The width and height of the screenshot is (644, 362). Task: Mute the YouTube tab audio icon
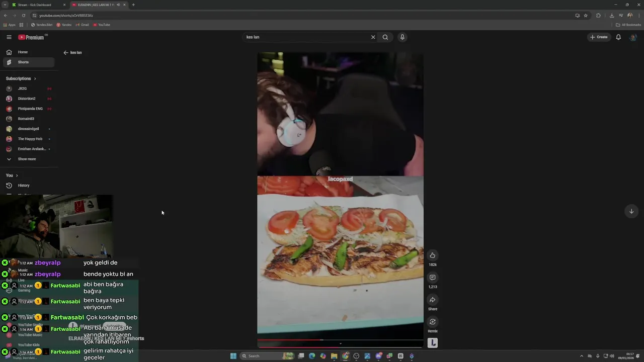coord(118,5)
